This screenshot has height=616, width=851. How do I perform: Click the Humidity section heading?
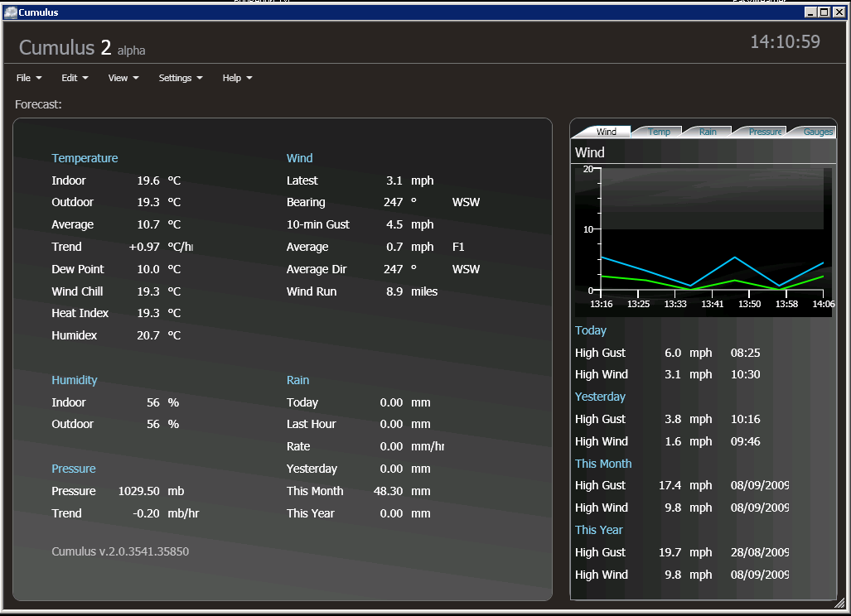click(x=75, y=380)
